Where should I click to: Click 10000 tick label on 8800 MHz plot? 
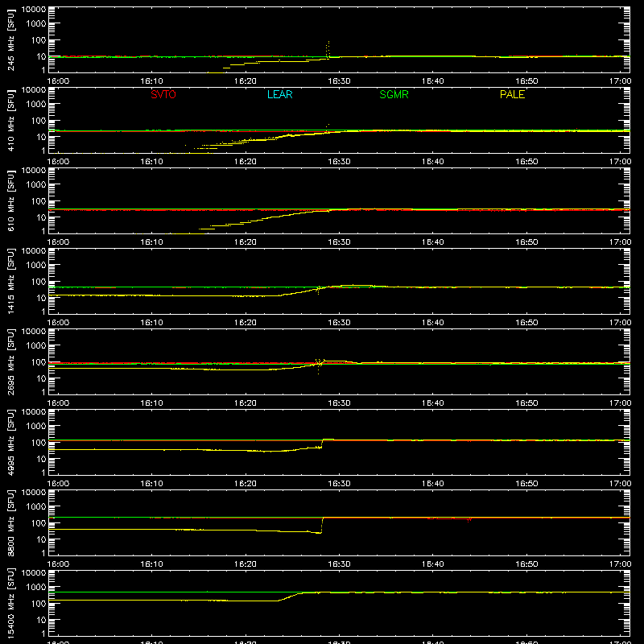(34, 493)
